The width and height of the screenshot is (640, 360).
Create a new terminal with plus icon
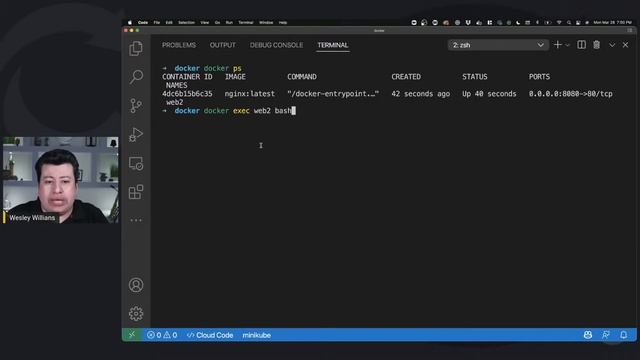click(558, 45)
